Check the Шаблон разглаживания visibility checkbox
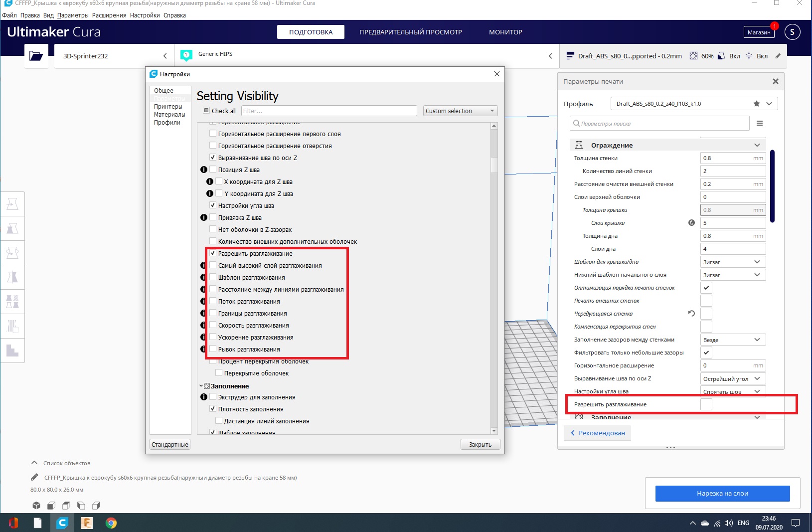Image resolution: width=812 pixels, height=532 pixels. coord(213,277)
